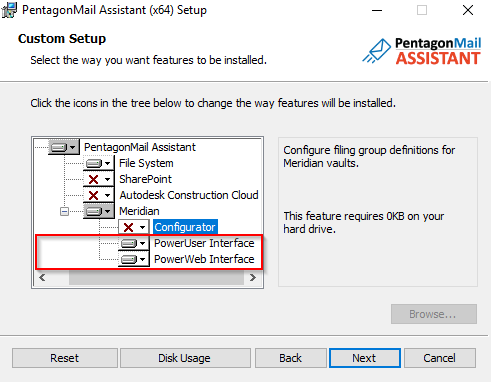The image size is (491, 382).
Task: Collapse the Meridian tree node
Action: tap(64, 211)
